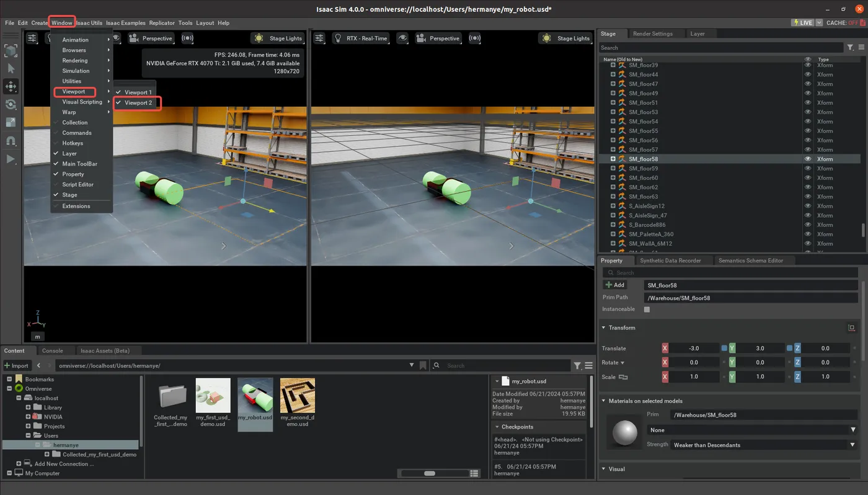Open the Stage panel options hamburger menu
868x495 pixels.
click(x=861, y=47)
